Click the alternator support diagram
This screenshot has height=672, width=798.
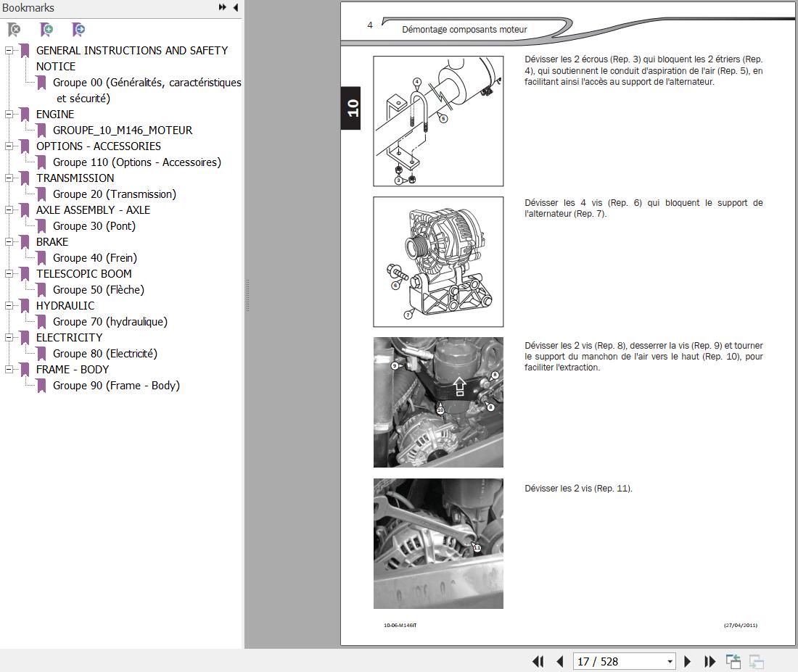438,262
